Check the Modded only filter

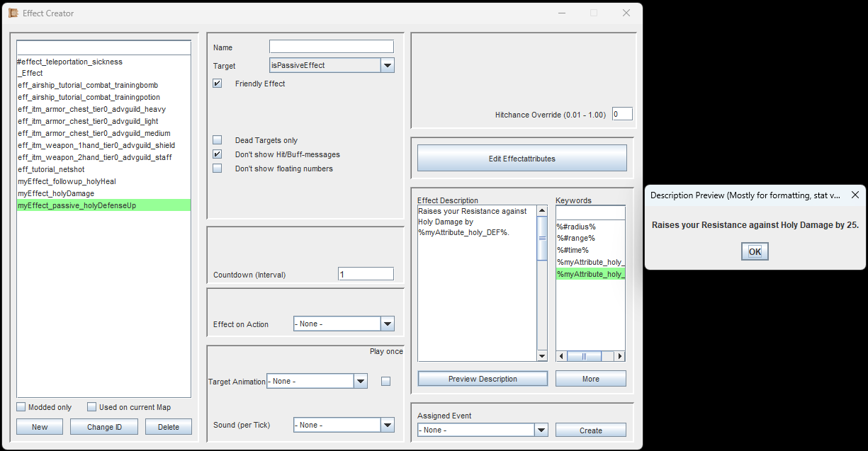click(21, 407)
